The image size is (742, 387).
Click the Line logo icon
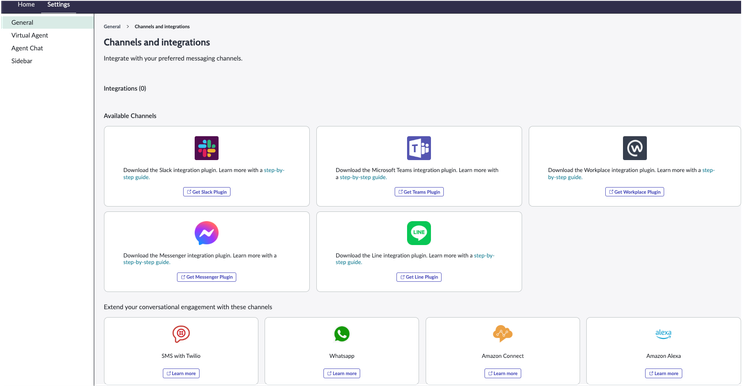(x=419, y=233)
